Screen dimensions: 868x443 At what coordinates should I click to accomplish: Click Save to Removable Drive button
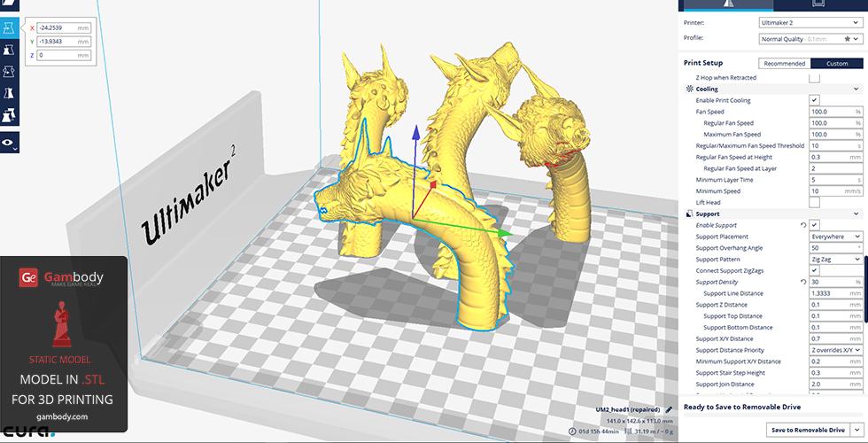pos(808,430)
